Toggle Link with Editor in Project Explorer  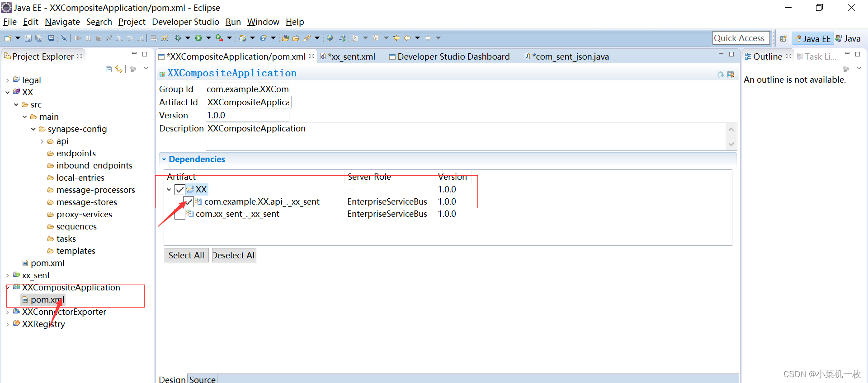click(119, 69)
